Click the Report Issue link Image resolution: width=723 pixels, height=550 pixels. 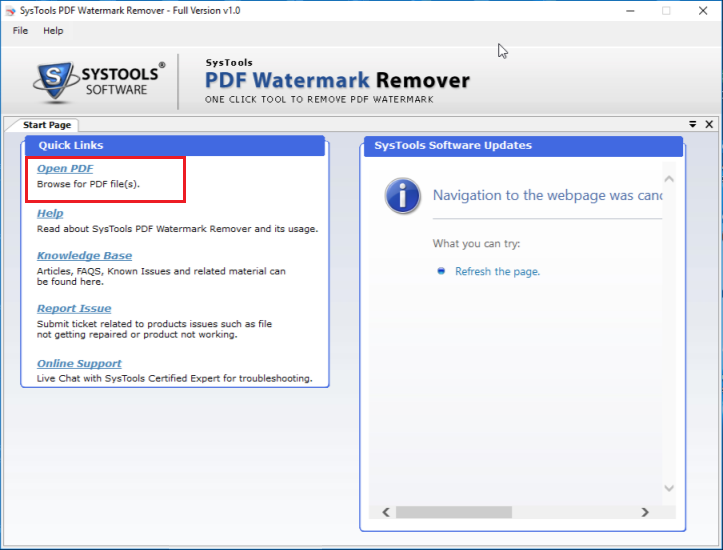point(74,308)
